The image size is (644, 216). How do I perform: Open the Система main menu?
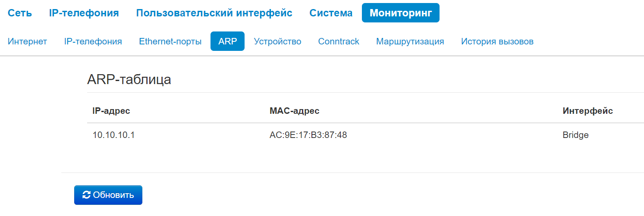pyautogui.click(x=331, y=13)
